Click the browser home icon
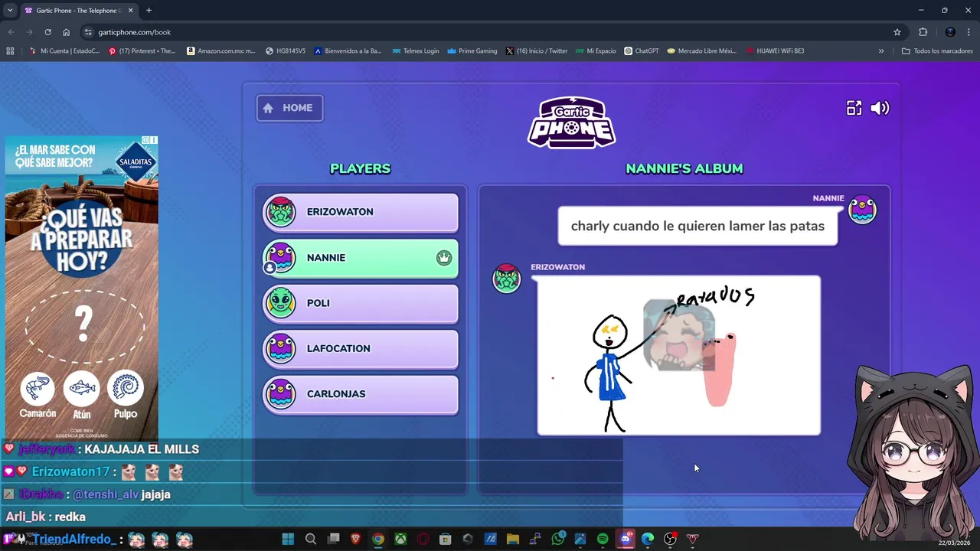 click(67, 32)
